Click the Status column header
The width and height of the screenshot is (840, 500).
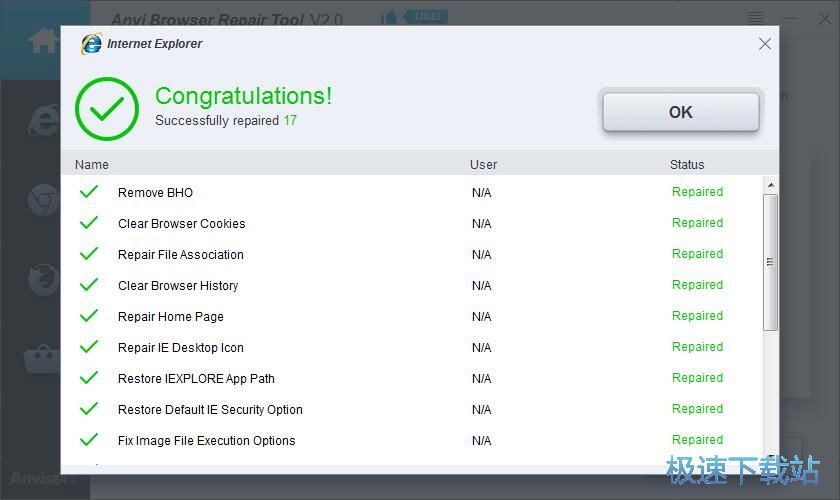(687, 165)
